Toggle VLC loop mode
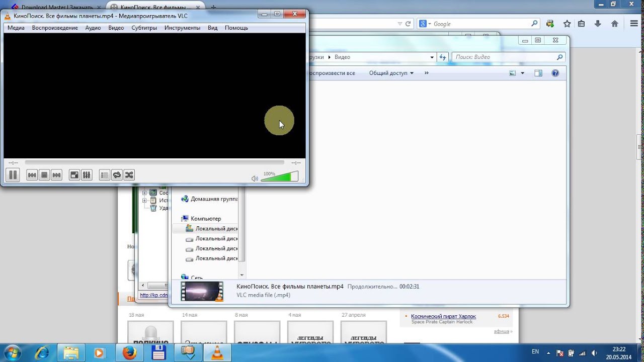The width and height of the screenshot is (644, 362). [x=117, y=175]
